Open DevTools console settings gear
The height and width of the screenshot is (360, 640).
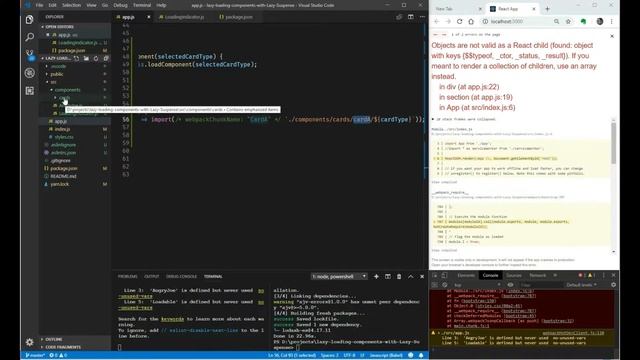613,285
